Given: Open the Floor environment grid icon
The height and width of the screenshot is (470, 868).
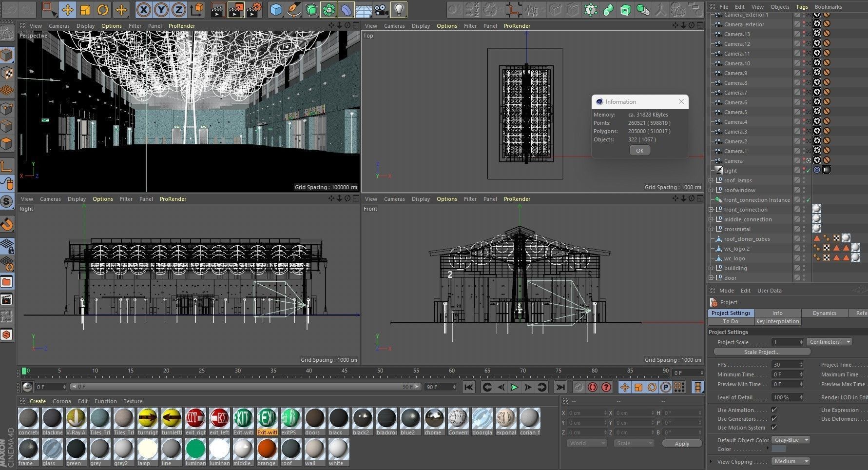Looking at the screenshot, I should click(x=364, y=9).
